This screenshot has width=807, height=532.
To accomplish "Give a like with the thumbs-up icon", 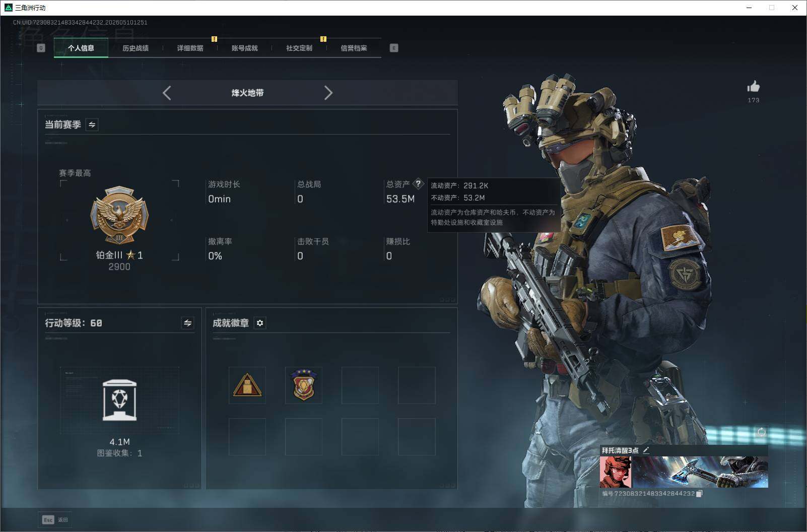I will coord(754,86).
